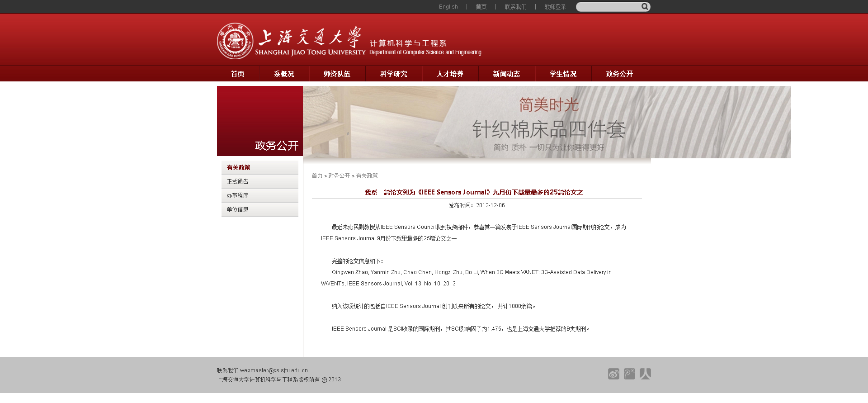This screenshot has height=403, width=868.
Task: Open the 首页 main navigation item
Action: 237,74
